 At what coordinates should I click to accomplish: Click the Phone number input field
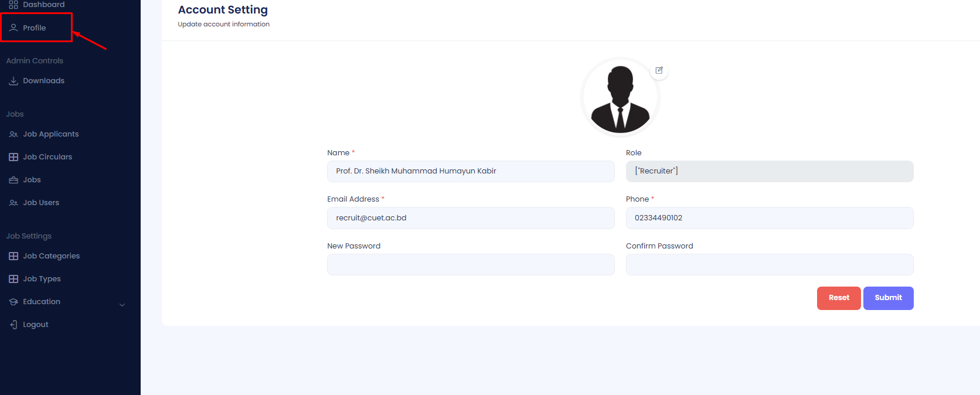[769, 218]
